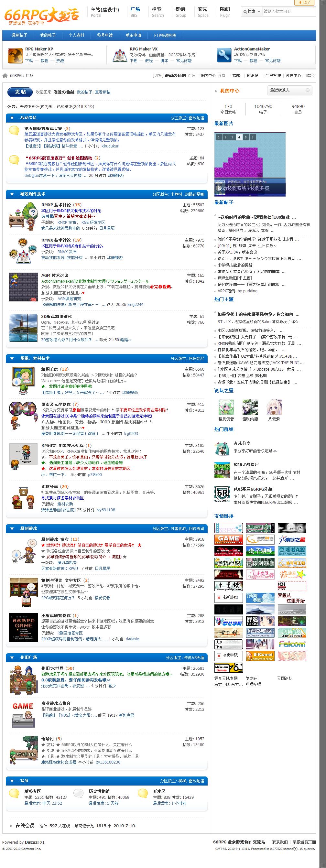Collapse the 游戏制作技术 section
The height and width of the screenshot is (868, 326).
pyautogui.click(x=12, y=194)
